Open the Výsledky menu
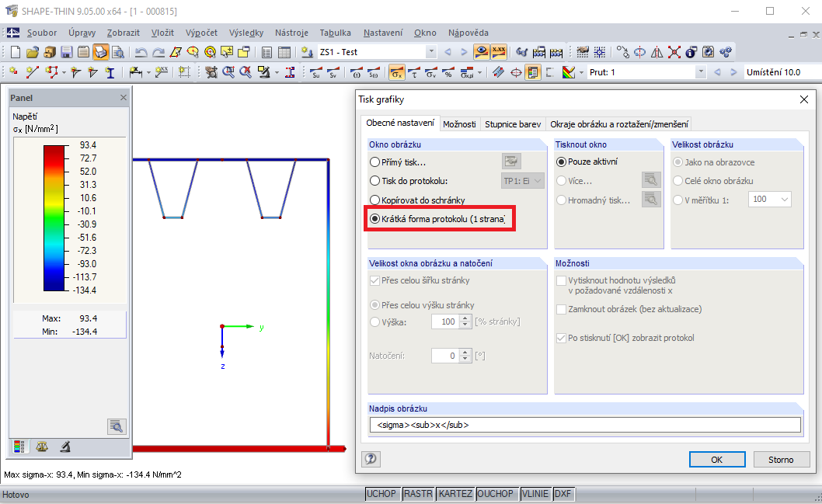The width and height of the screenshot is (822, 504). (246, 33)
